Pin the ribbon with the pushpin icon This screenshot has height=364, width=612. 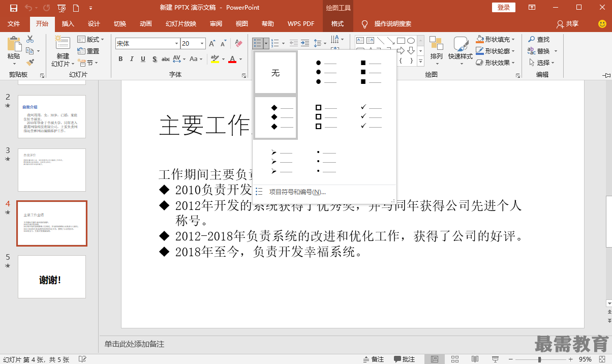click(605, 75)
